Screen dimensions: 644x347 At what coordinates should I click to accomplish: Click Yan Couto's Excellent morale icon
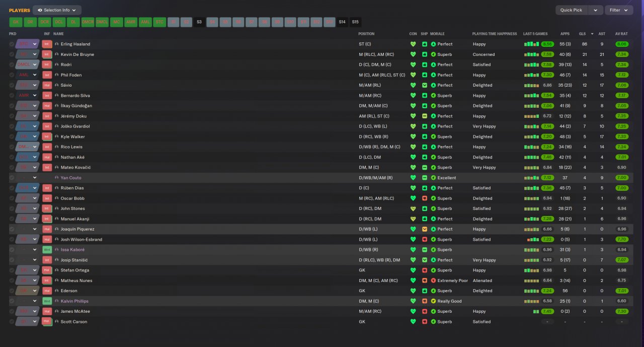434,178
